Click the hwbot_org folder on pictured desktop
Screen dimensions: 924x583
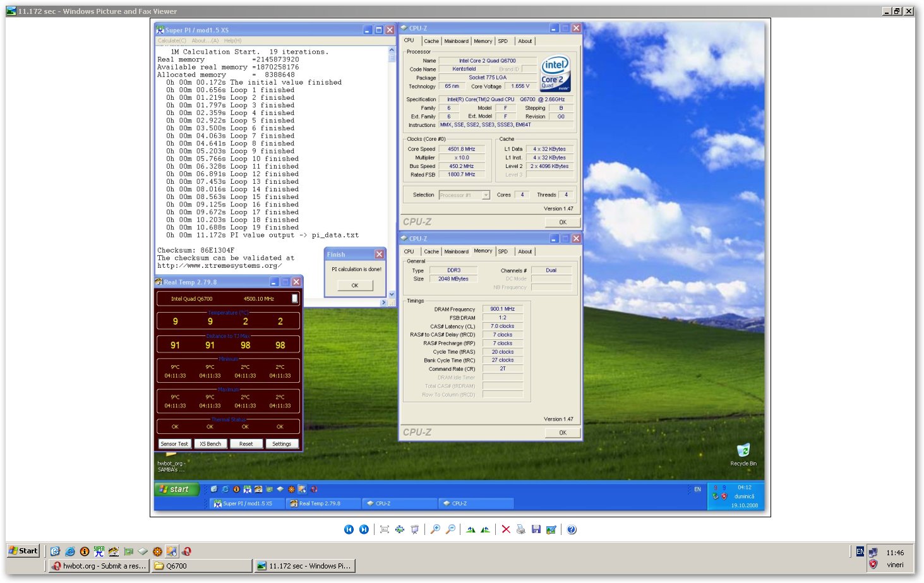tap(171, 463)
